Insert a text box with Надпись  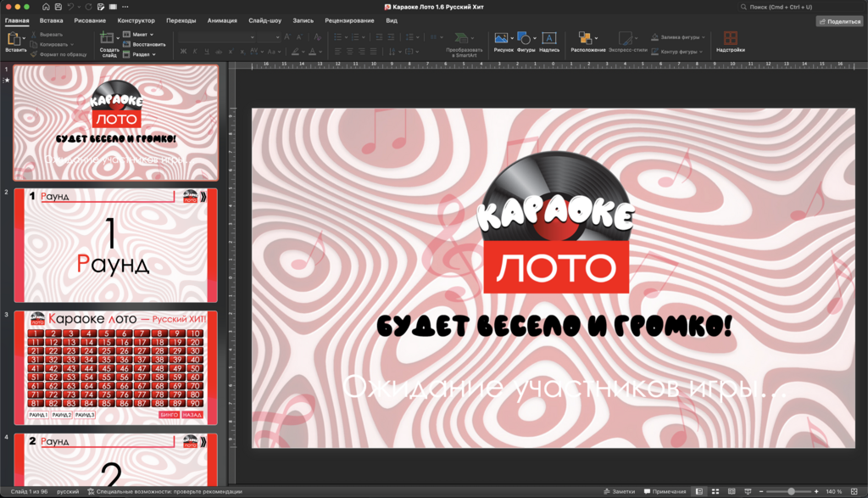(x=548, y=42)
